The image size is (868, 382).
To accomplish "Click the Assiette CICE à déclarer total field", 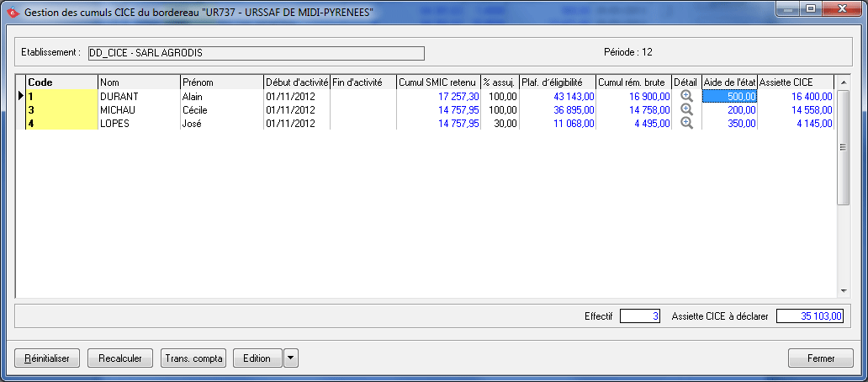I will point(810,316).
